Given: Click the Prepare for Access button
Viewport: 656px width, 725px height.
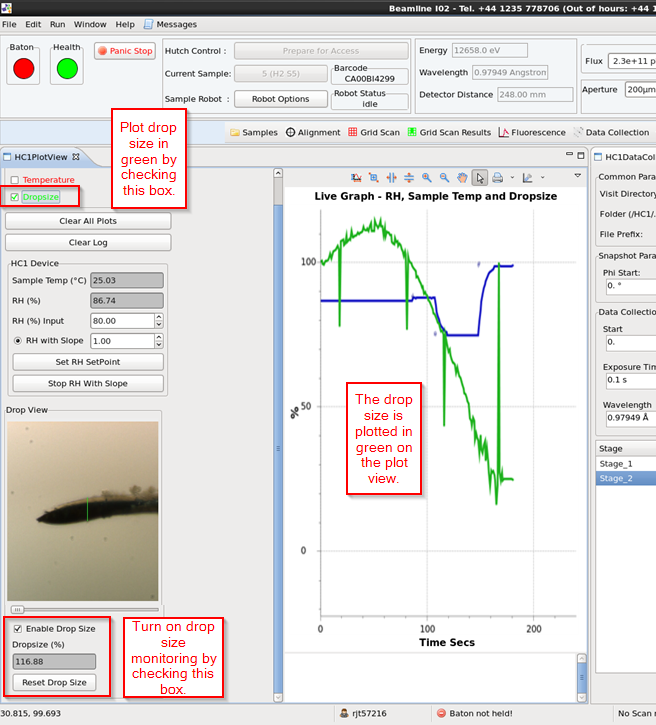Looking at the screenshot, I should (x=321, y=51).
